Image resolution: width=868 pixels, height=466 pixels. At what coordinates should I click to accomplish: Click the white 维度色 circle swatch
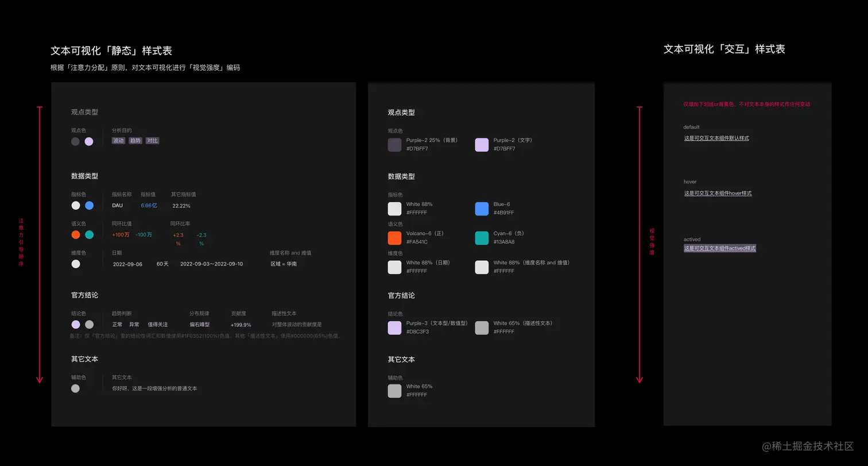76,264
